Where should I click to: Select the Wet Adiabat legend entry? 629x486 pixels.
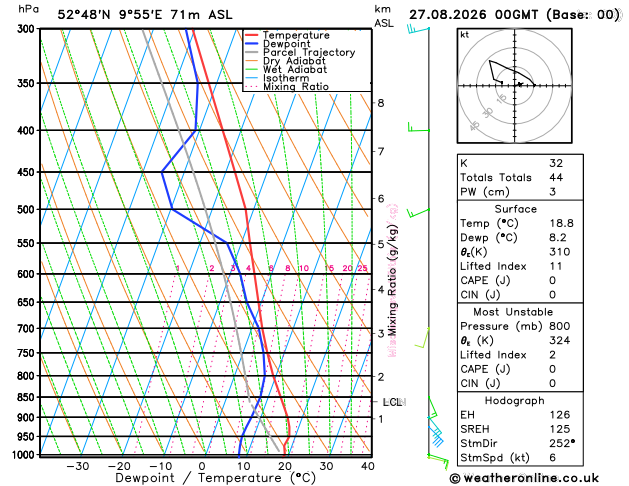[x=295, y=69]
